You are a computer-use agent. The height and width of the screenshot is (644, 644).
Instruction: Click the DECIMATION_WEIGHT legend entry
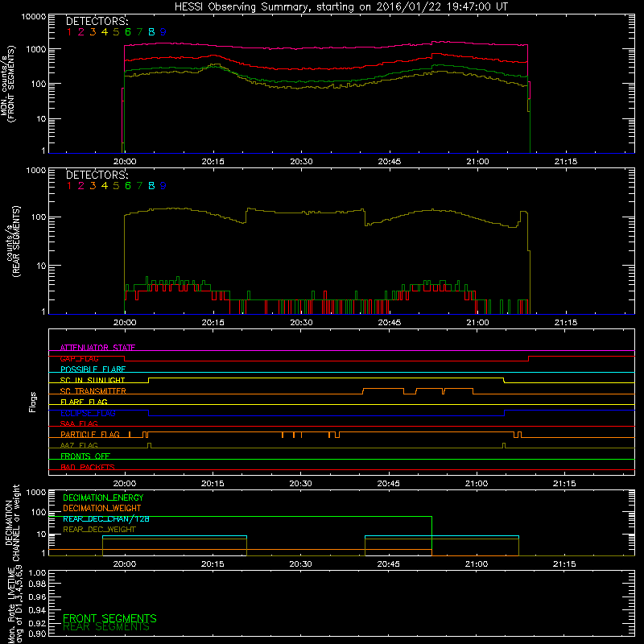pyautogui.click(x=102, y=508)
